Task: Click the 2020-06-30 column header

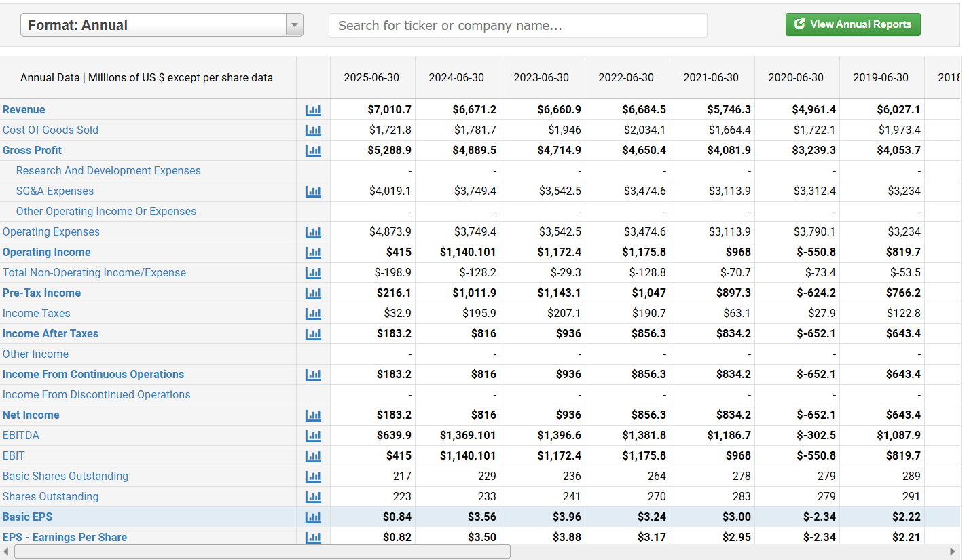Action: tap(797, 77)
